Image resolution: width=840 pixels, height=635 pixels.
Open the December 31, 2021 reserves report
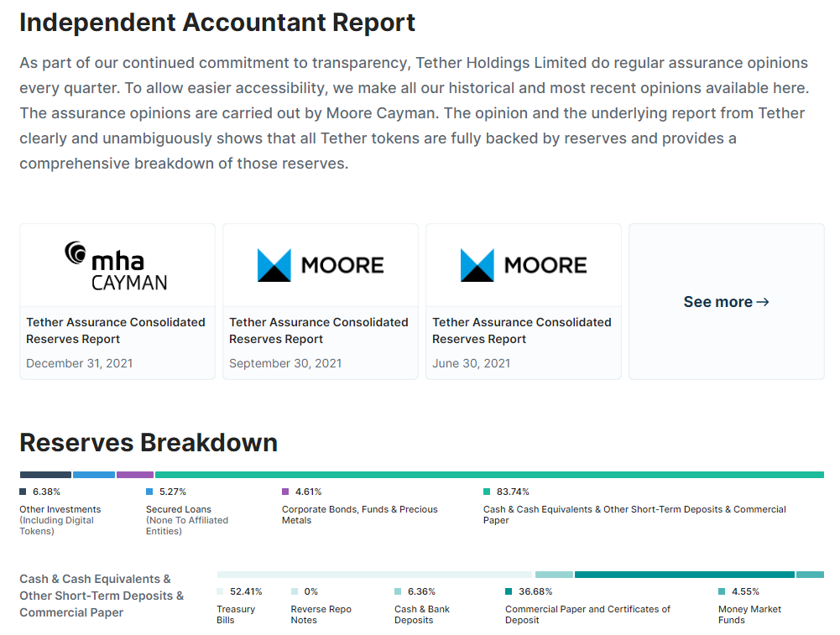116,331
